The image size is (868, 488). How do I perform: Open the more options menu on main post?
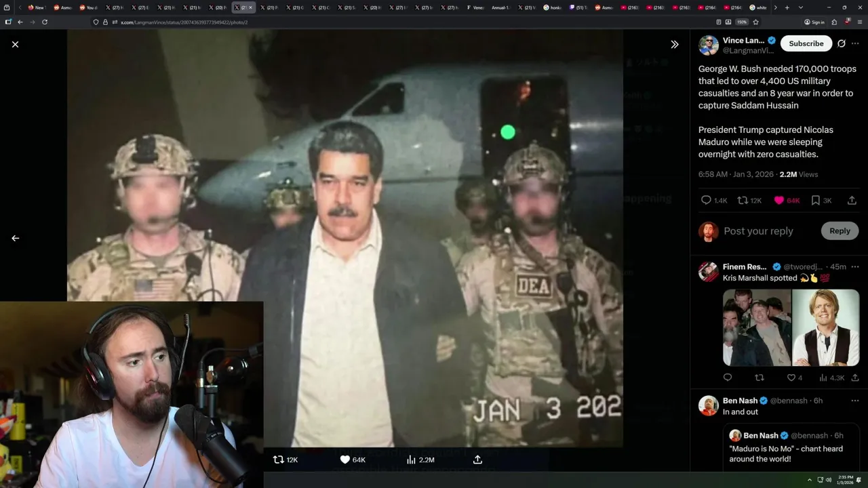(855, 43)
